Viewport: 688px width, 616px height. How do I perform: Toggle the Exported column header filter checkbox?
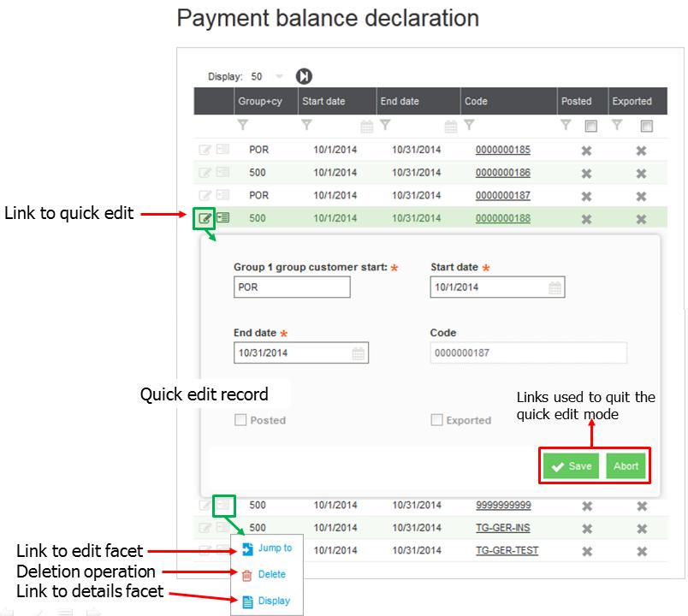[x=647, y=126]
